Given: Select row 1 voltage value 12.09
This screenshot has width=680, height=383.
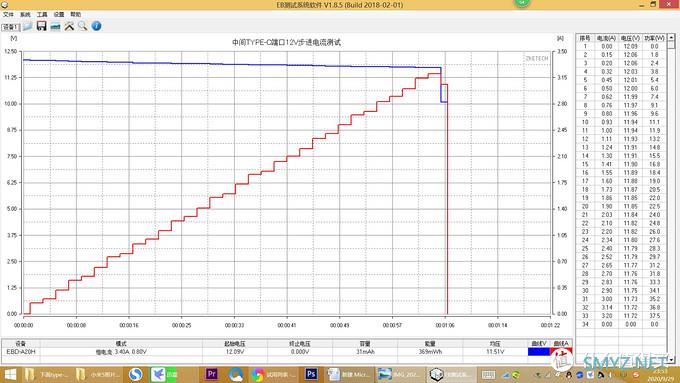Looking at the screenshot, I should [x=630, y=46].
